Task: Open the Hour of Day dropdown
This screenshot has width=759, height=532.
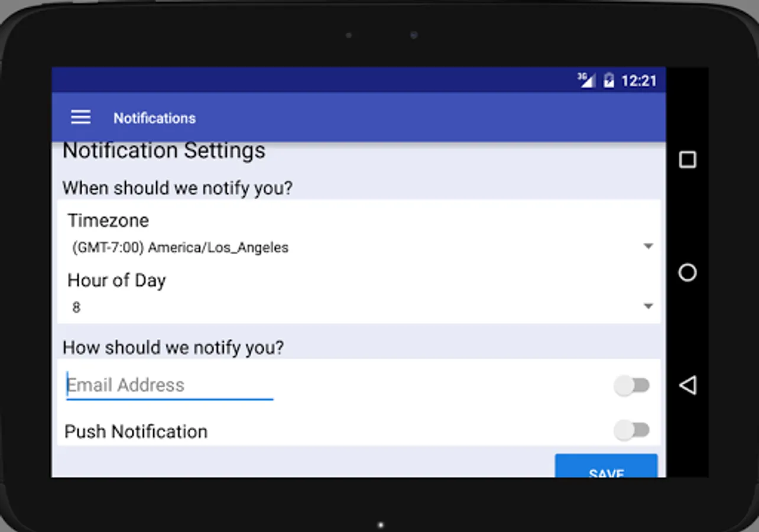Action: pos(359,307)
